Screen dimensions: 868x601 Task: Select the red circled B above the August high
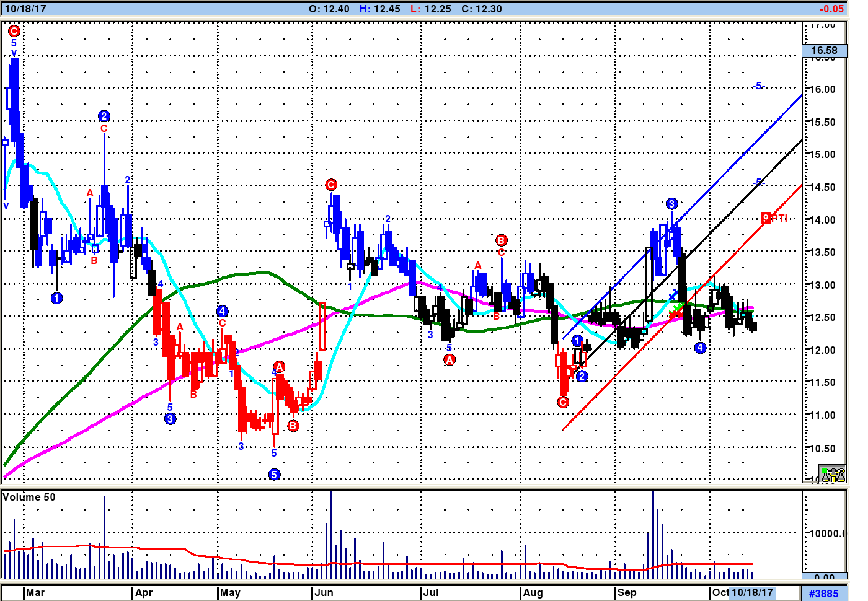coord(502,240)
